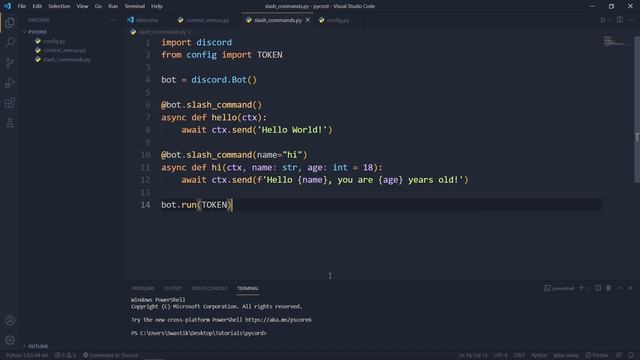Open Source Control view in activity bar
640x360 pixels.
click(10, 62)
